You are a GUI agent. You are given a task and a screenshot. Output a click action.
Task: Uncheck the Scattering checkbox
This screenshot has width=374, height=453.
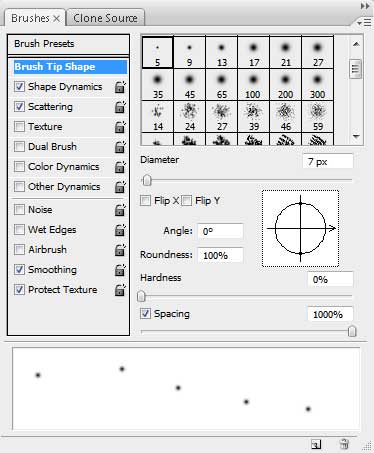(19, 107)
